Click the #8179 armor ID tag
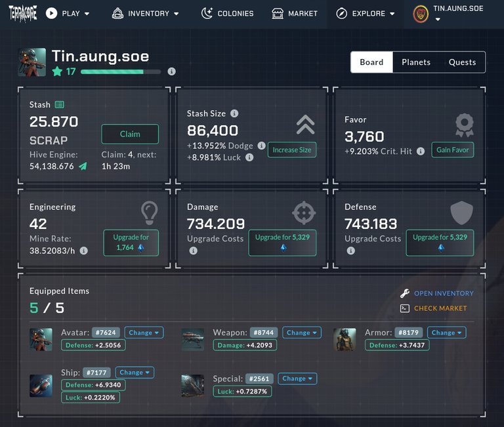This screenshot has width=504, height=427. pyautogui.click(x=409, y=333)
